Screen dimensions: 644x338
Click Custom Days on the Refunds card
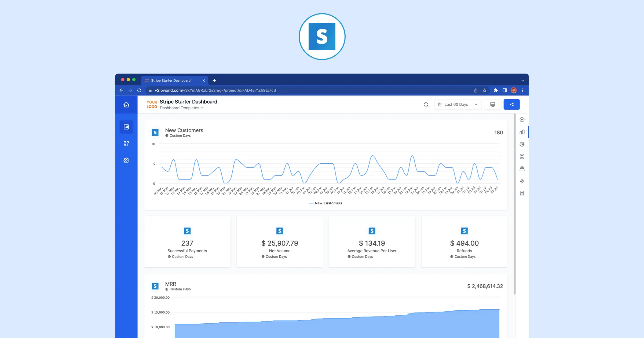tap(463, 257)
